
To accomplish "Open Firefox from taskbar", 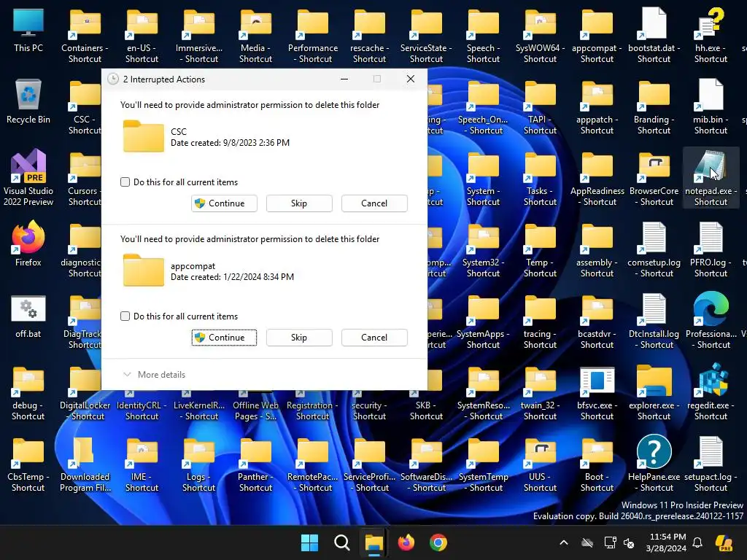I will [x=406, y=542].
